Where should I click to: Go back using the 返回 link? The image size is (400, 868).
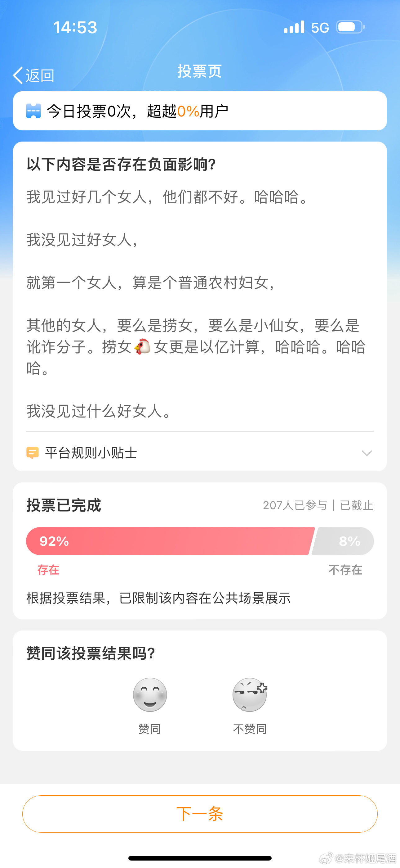click(x=40, y=75)
